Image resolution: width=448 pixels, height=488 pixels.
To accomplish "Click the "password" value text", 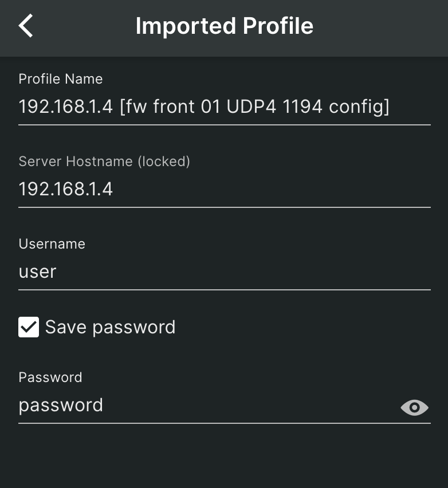I will 61,406.
